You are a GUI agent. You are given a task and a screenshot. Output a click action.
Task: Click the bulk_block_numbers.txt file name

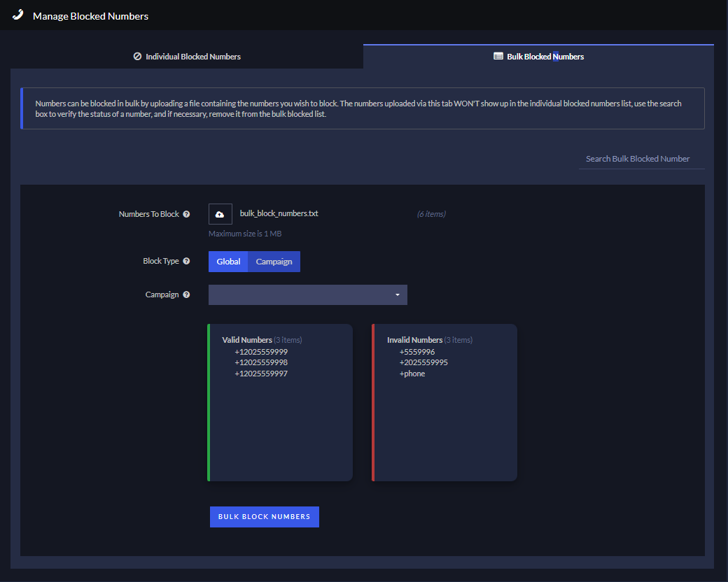click(x=279, y=213)
